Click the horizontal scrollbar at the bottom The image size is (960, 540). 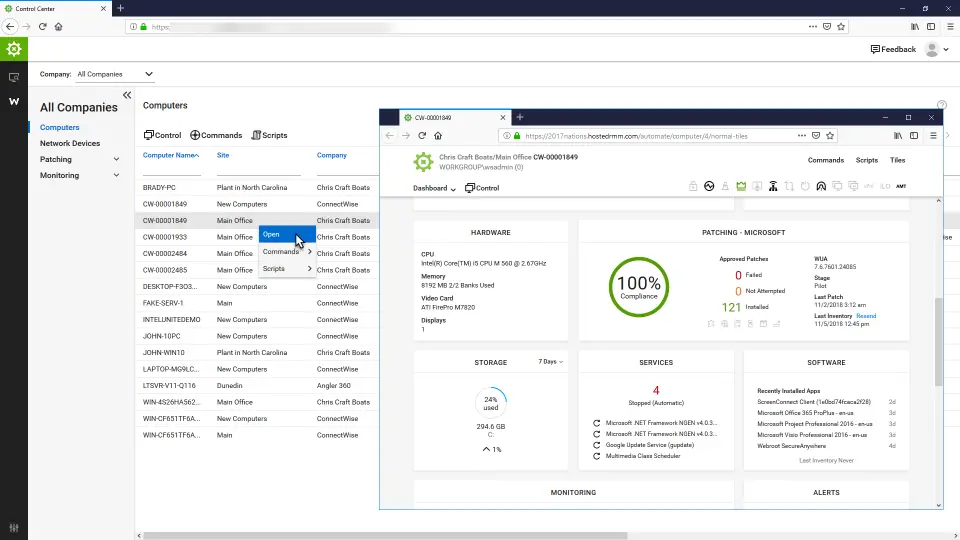click(384, 536)
